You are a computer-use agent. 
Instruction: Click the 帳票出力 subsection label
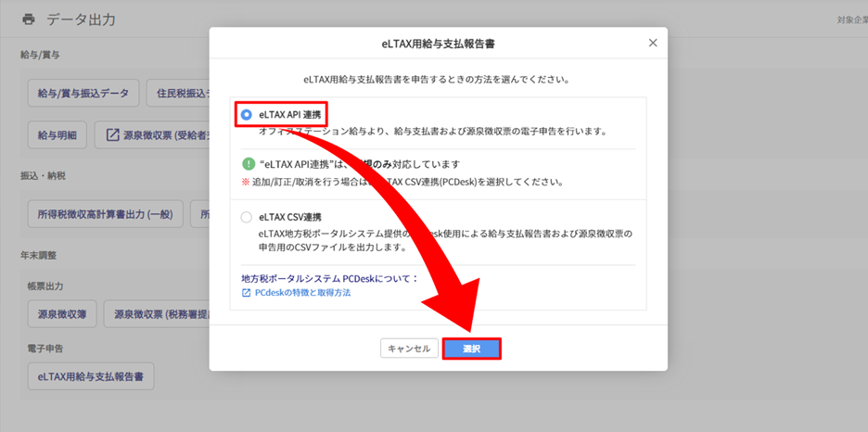coord(45,286)
